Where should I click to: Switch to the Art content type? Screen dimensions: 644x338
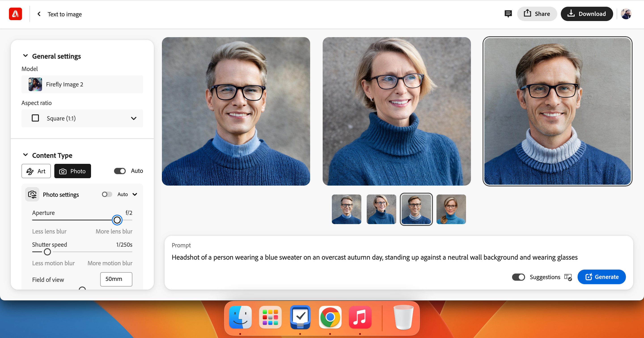[36, 171]
